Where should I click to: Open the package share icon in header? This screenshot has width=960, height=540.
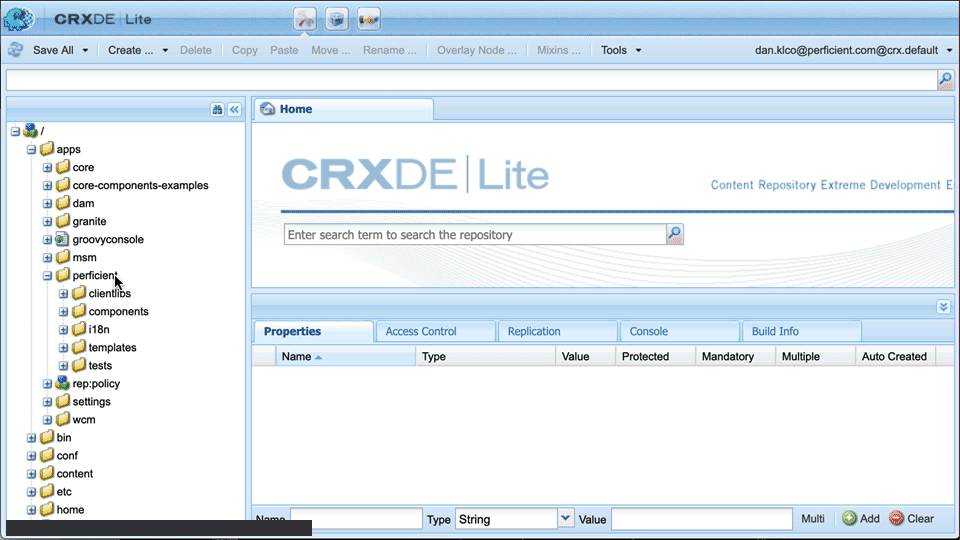click(369, 19)
